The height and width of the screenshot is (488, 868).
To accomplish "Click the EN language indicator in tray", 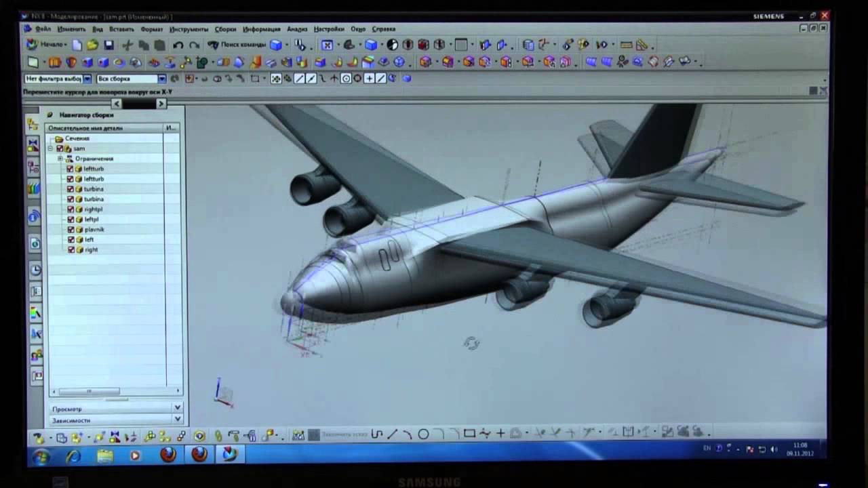I will pos(707,448).
